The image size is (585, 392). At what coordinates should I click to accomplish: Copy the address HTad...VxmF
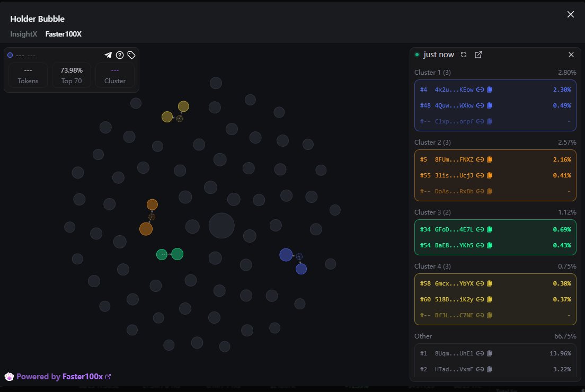(x=490, y=369)
